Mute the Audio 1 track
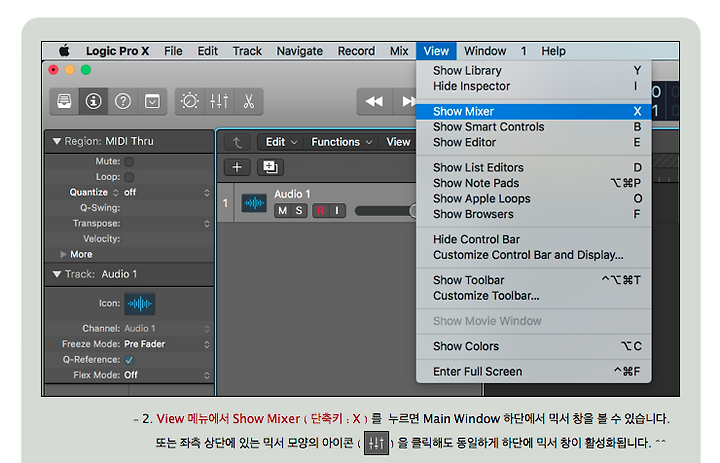This screenshot has width=720, height=463. pos(282,210)
